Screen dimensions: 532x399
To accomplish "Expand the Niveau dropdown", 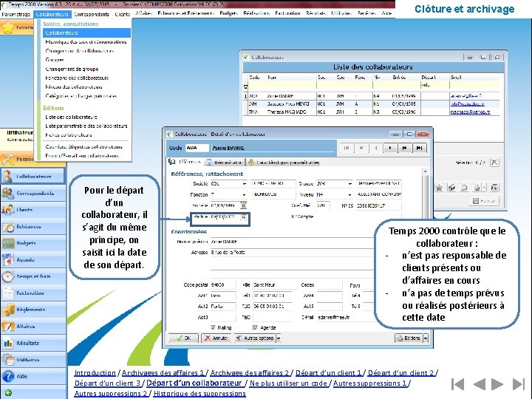I will coord(349,194).
